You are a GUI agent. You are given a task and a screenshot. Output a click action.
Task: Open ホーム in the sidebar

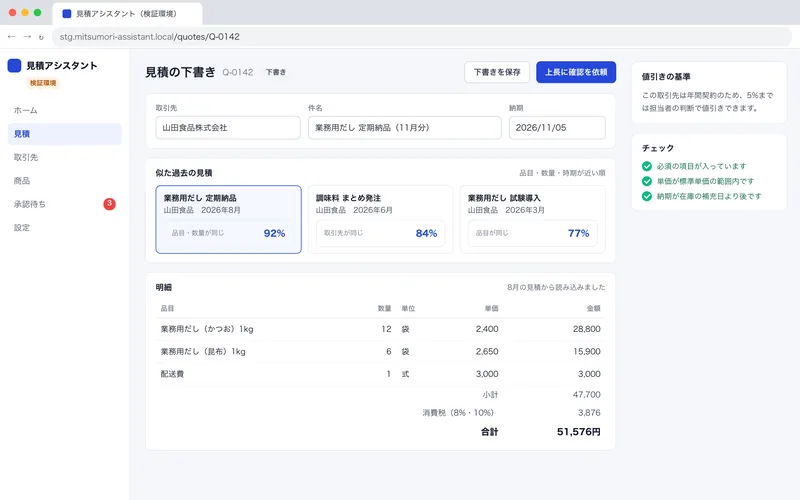coord(65,110)
